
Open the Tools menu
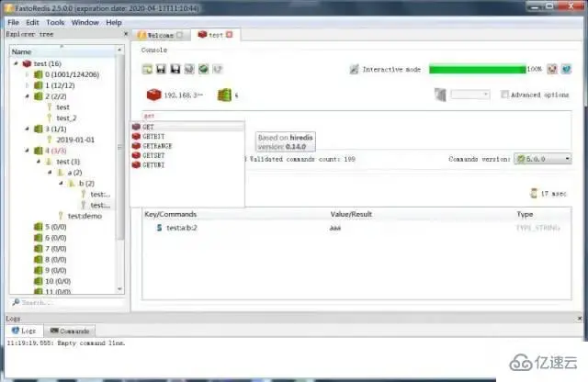pyautogui.click(x=56, y=22)
